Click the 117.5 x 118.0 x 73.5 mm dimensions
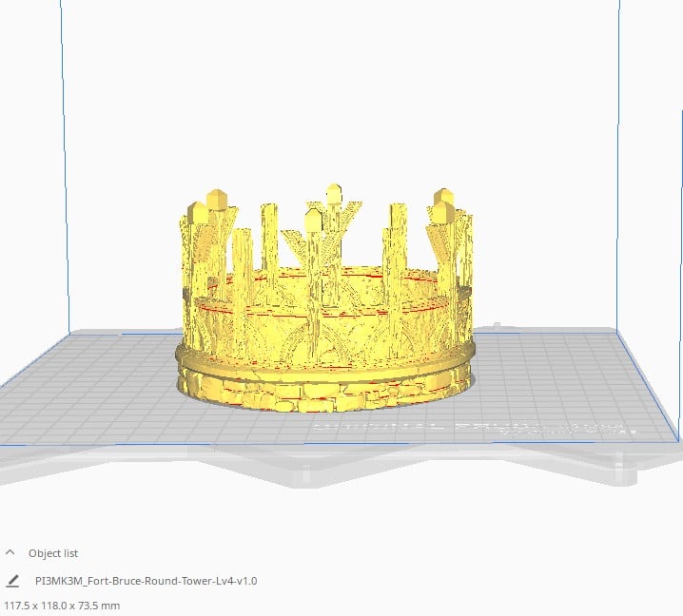This screenshot has width=683, height=616. (63, 605)
